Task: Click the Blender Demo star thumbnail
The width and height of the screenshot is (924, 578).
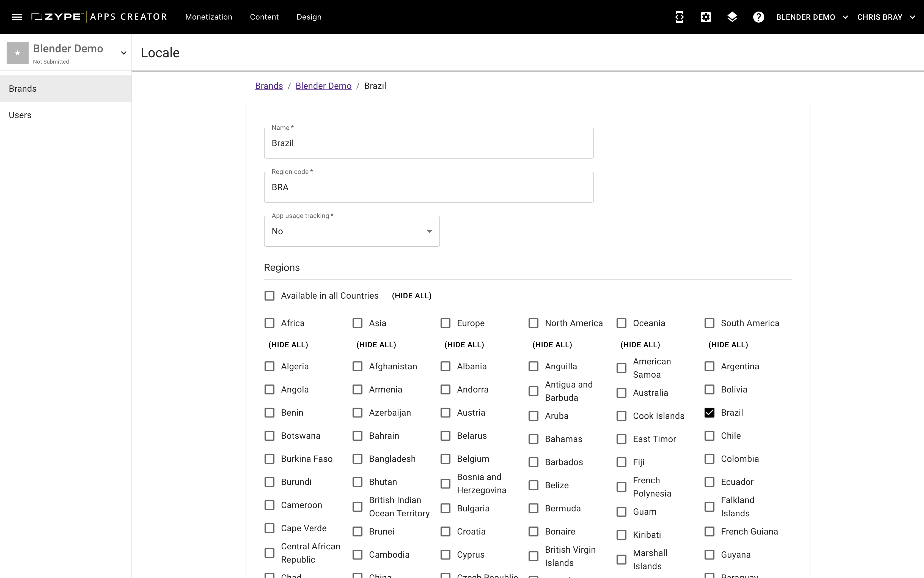Action: click(18, 53)
